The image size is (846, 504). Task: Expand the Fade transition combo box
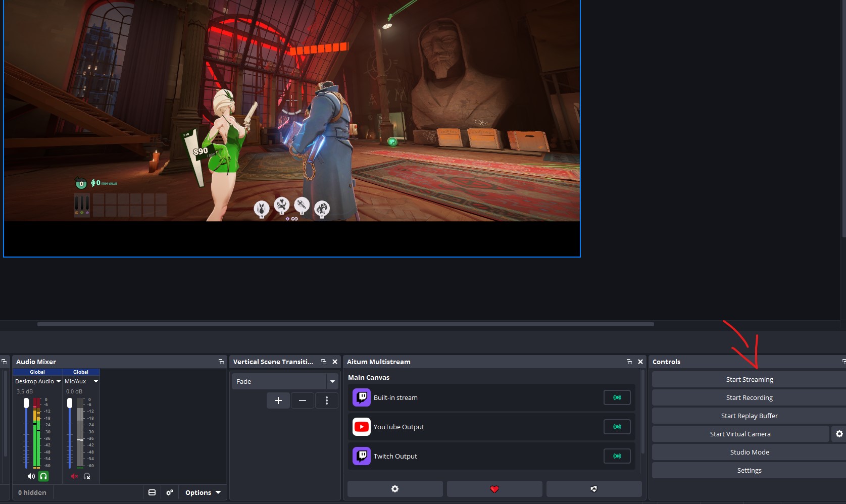(285, 381)
